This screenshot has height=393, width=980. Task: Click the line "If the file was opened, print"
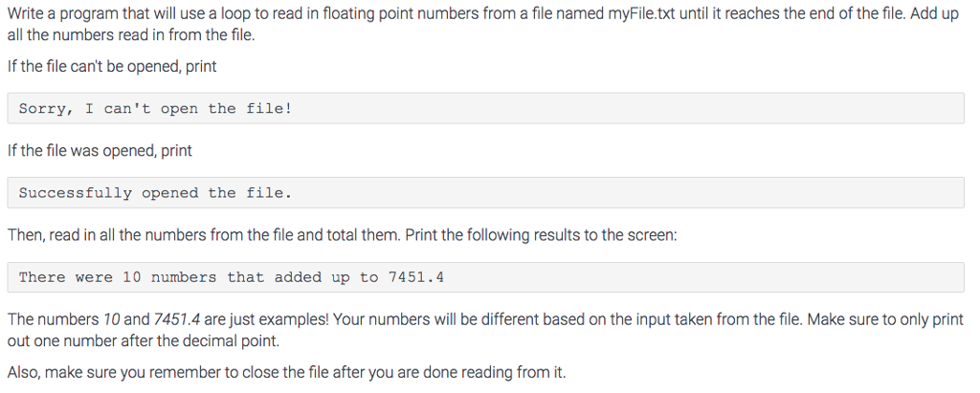pos(100,151)
